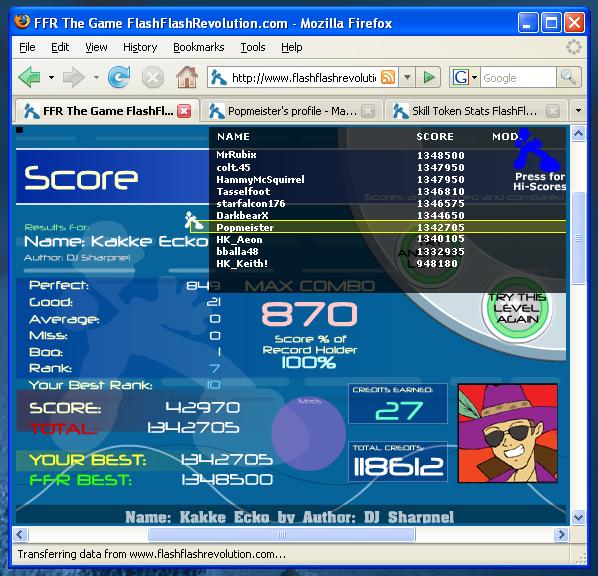The width and height of the screenshot is (598, 576).
Task: Open the History menu
Action: coord(140,47)
